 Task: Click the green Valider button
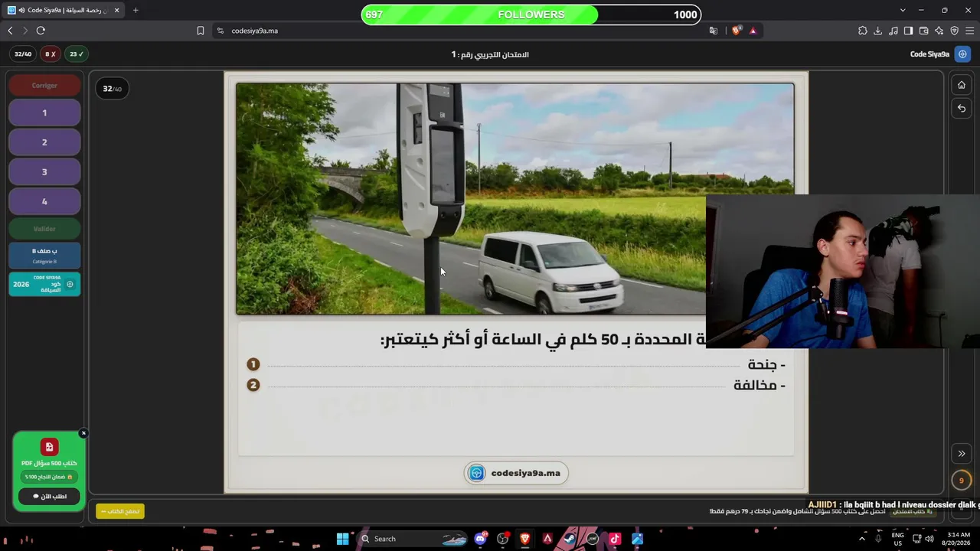point(44,229)
